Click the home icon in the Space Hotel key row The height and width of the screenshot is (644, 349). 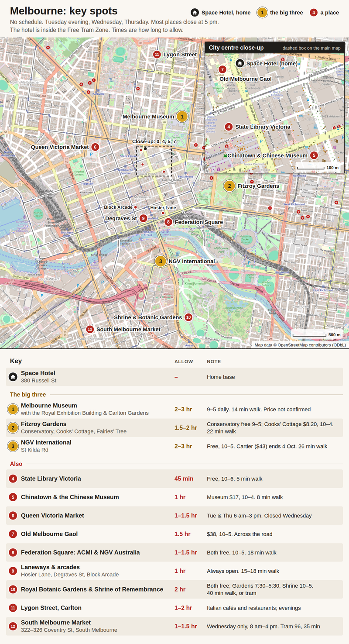(x=13, y=376)
